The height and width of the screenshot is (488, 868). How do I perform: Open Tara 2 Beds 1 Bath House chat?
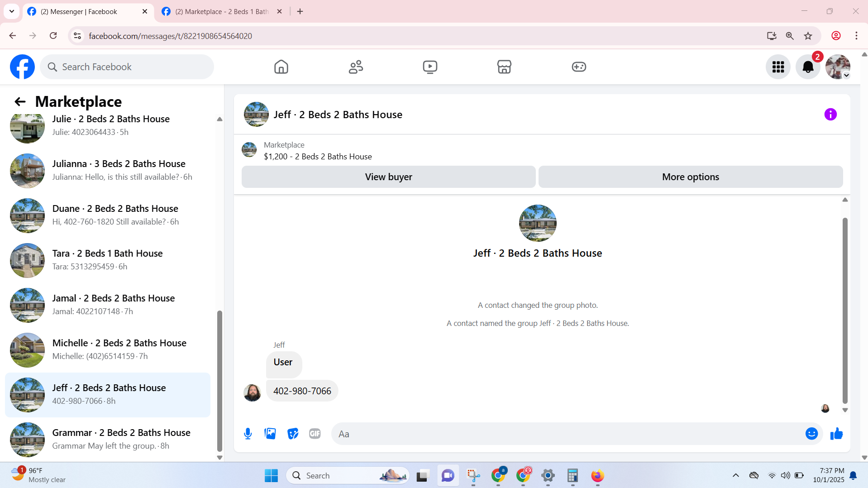108,260
